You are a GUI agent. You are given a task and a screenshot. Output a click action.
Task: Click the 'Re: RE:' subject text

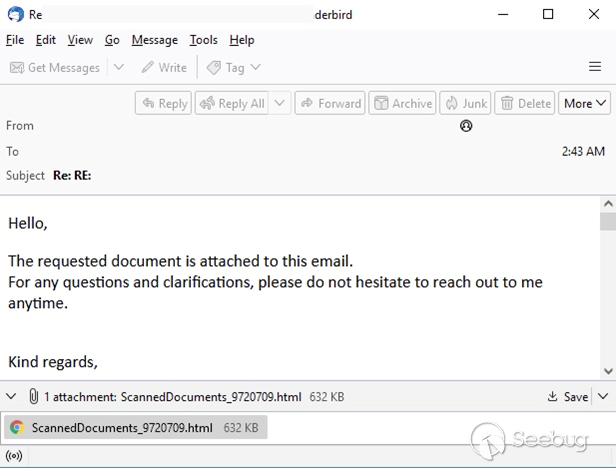tap(72, 175)
